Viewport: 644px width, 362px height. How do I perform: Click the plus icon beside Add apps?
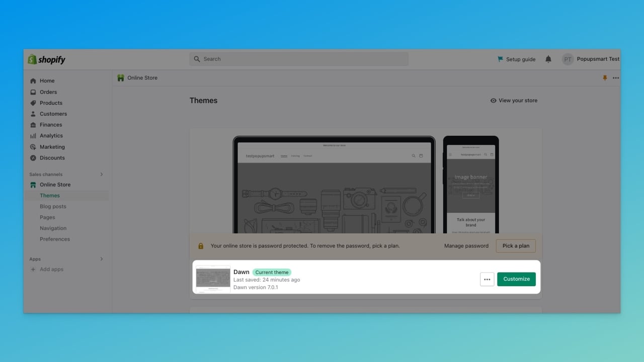click(x=33, y=269)
